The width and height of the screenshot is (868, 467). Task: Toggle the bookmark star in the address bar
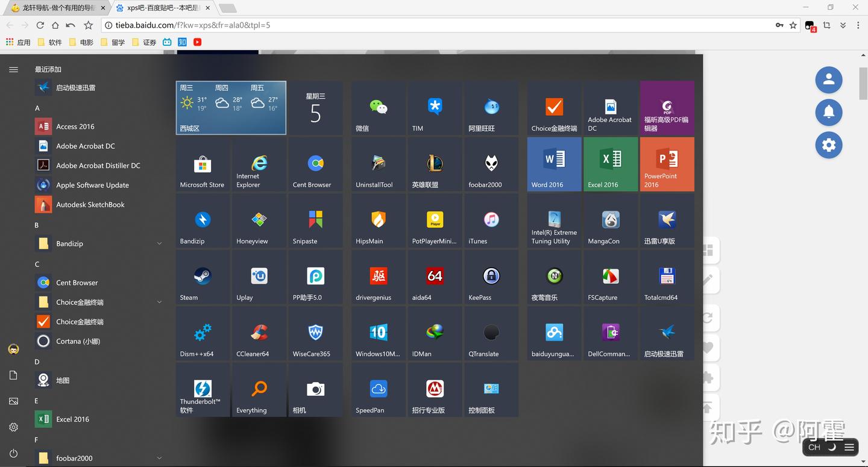coord(793,25)
